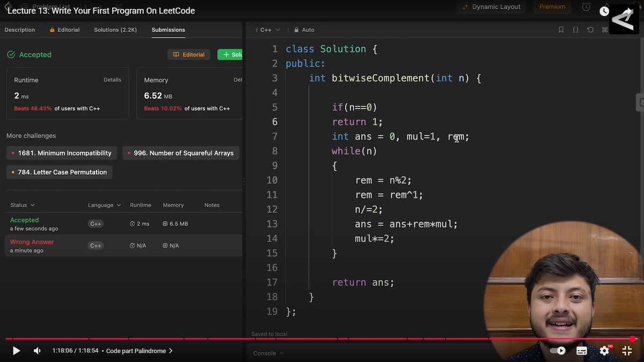Click the editor bookmark icon

click(x=561, y=30)
